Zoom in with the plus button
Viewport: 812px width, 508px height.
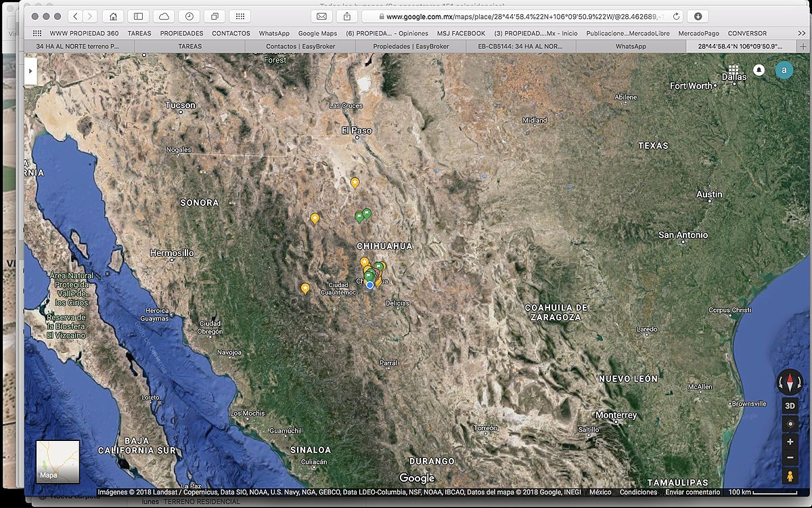pos(790,442)
